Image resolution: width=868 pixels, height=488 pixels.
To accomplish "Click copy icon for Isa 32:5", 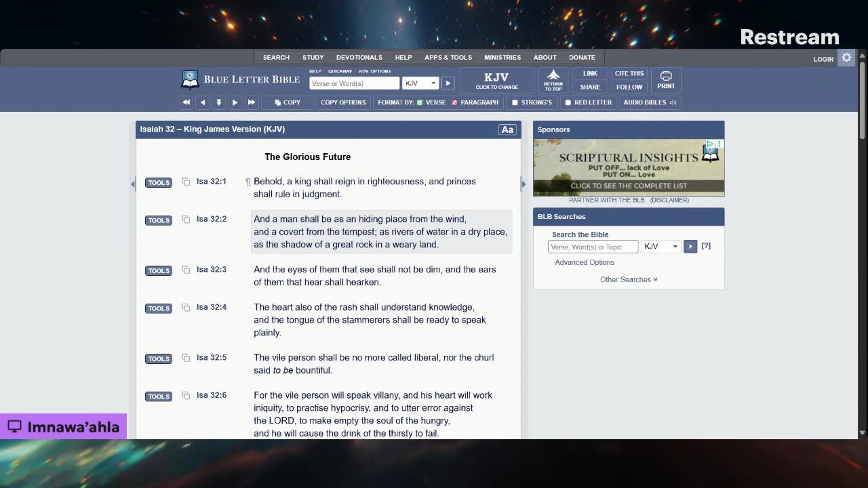I will 186,358.
